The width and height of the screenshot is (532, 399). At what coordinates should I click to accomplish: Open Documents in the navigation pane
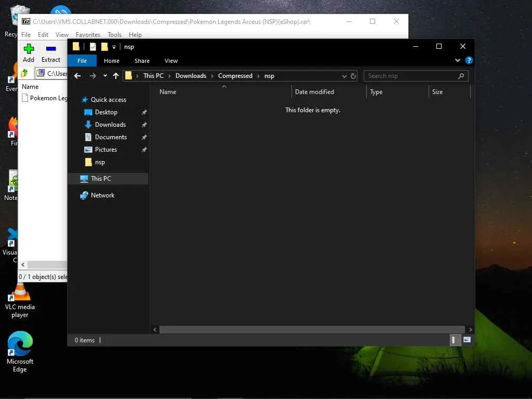111,137
